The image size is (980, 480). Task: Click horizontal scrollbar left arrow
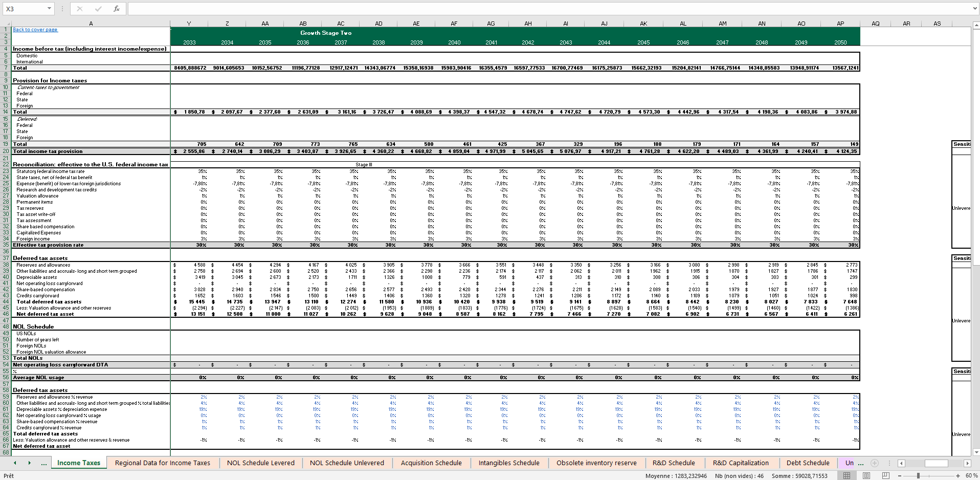[901, 463]
